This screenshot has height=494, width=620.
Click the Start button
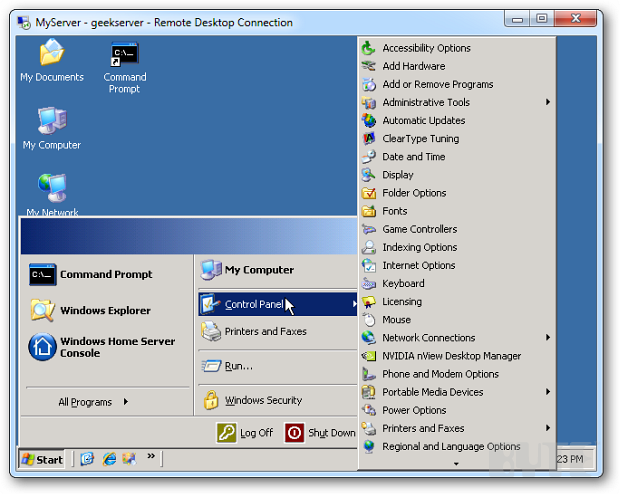tap(42, 459)
